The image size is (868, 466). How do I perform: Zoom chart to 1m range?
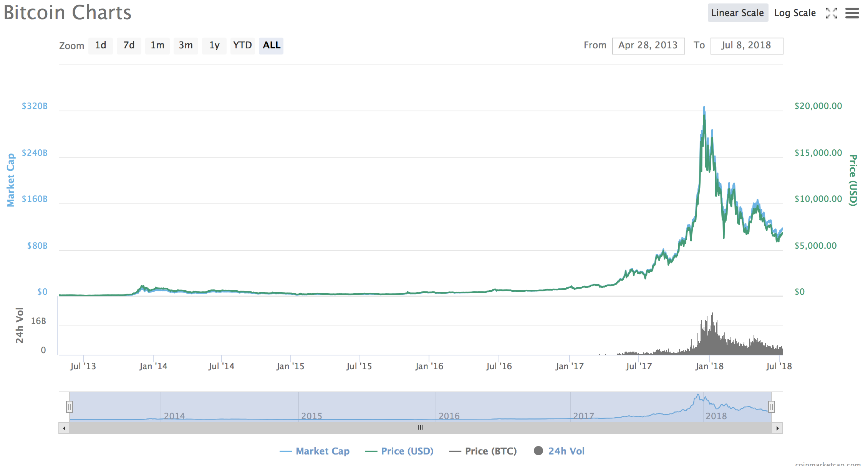(x=157, y=46)
